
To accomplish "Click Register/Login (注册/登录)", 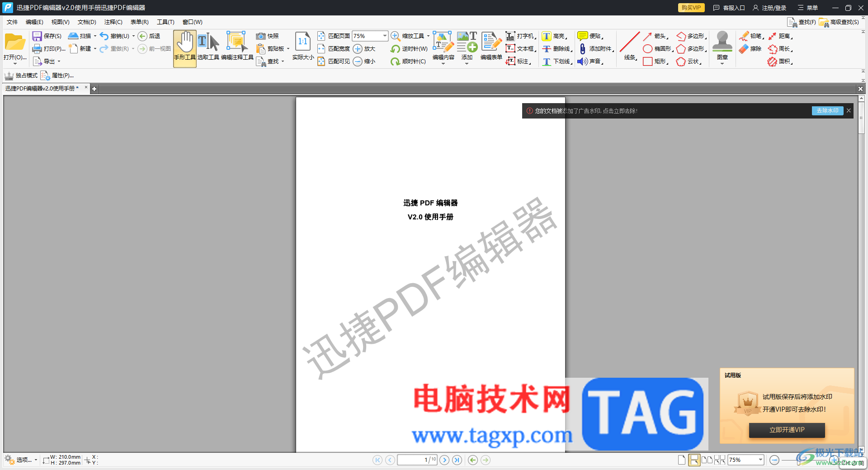I will point(769,8).
